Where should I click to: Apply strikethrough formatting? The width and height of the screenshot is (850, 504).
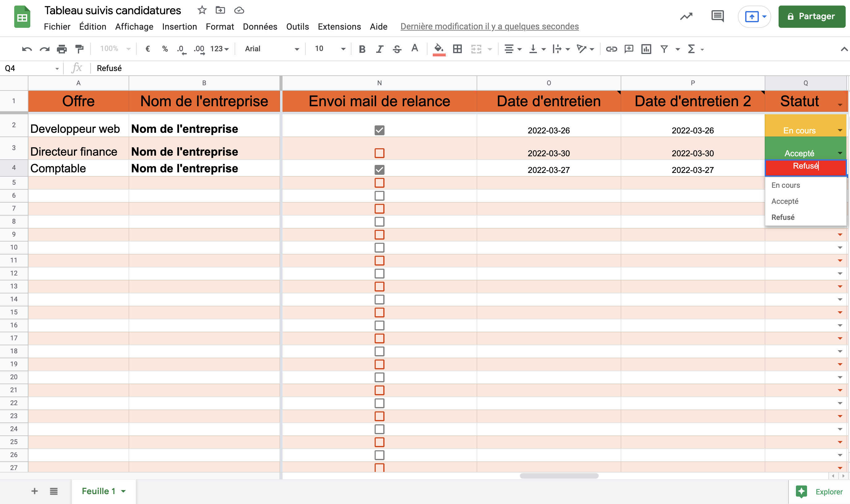397,49
